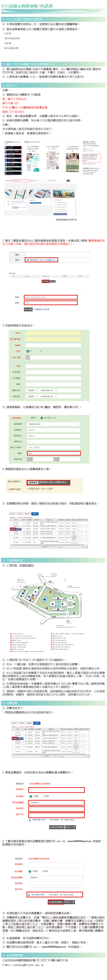Screen dimensions: 107x980
Task: Click the 手機 phone field
Action: point(53,366)
